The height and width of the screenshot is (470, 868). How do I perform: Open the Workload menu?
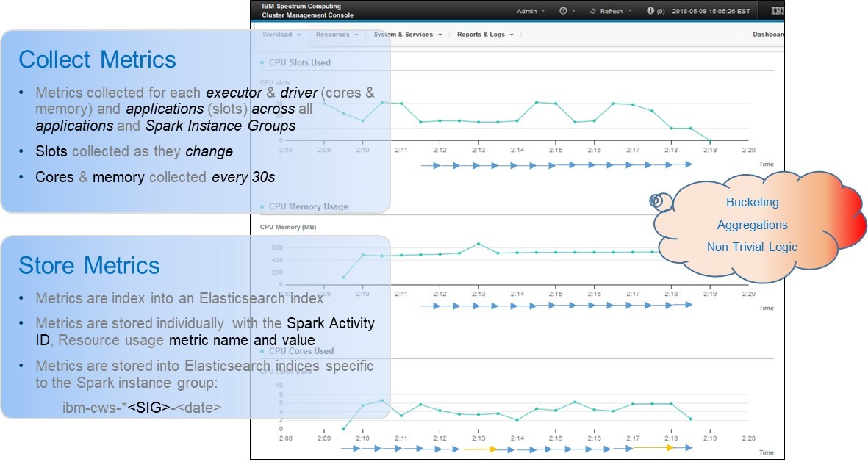pyautogui.click(x=281, y=35)
